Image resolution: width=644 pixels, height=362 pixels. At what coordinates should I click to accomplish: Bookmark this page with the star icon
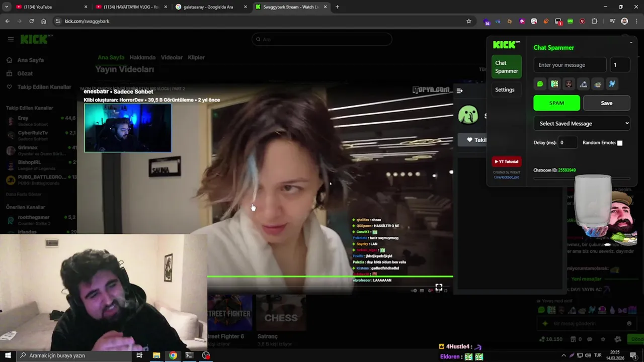(x=469, y=21)
